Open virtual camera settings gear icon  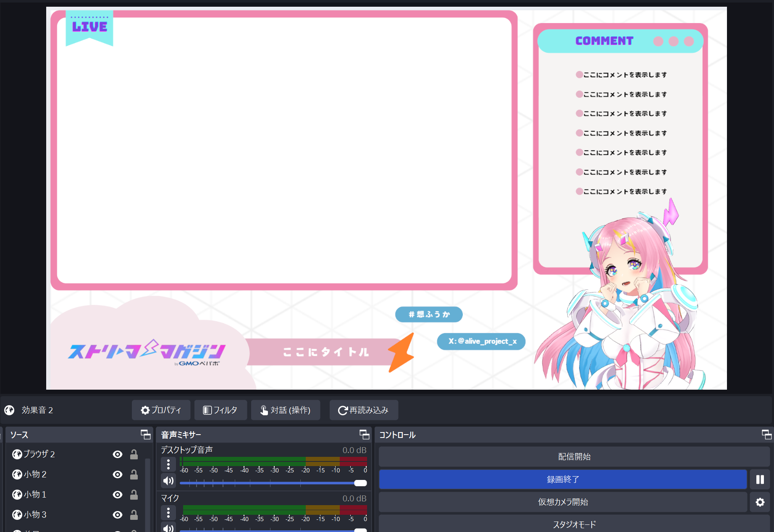[x=760, y=502]
